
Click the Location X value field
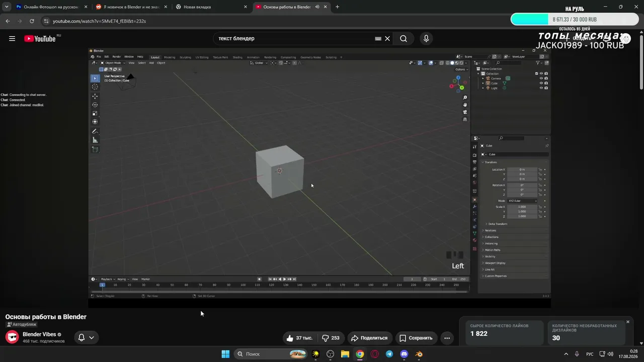[x=522, y=170]
